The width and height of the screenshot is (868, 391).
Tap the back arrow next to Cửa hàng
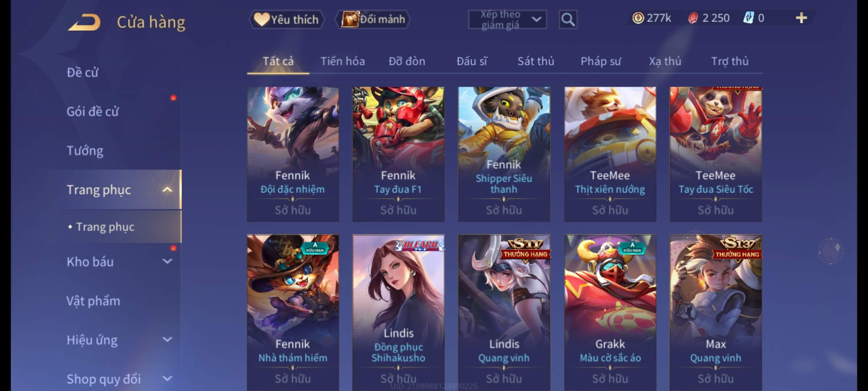84,22
